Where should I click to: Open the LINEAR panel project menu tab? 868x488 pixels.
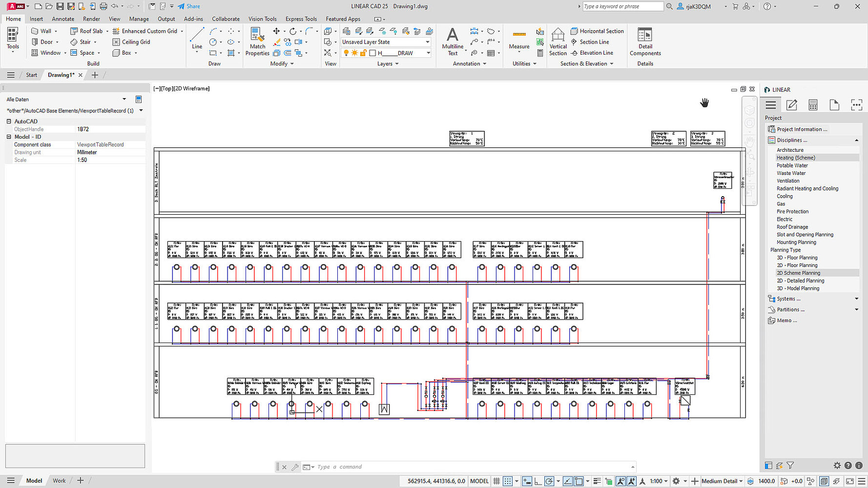coord(771,105)
